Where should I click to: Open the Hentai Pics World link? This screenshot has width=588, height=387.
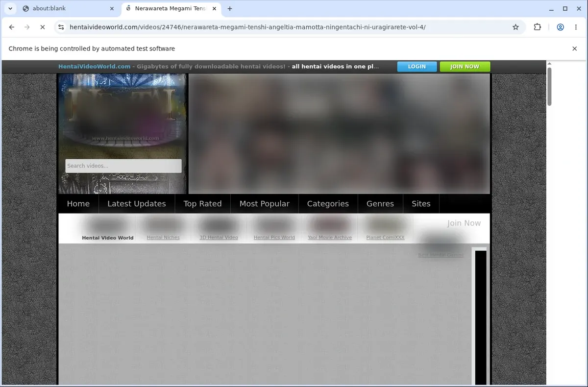click(274, 238)
